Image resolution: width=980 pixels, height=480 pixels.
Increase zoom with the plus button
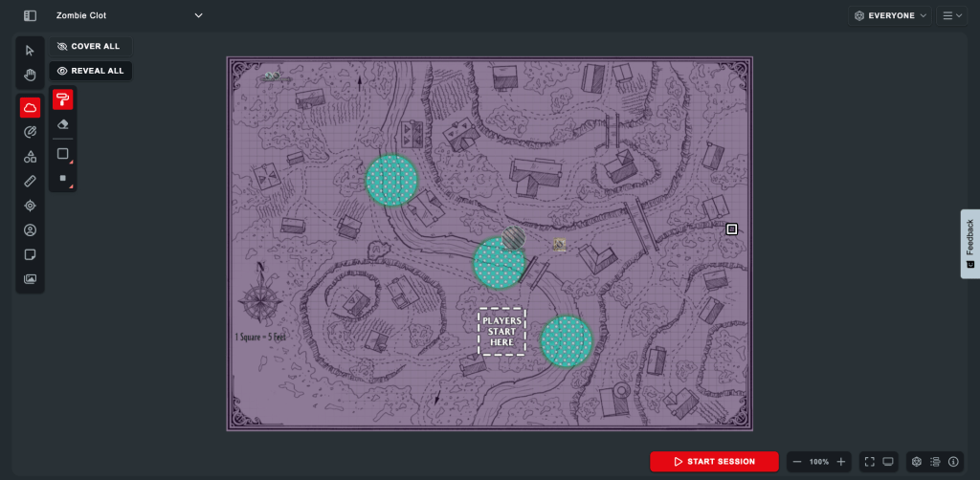[841, 462]
